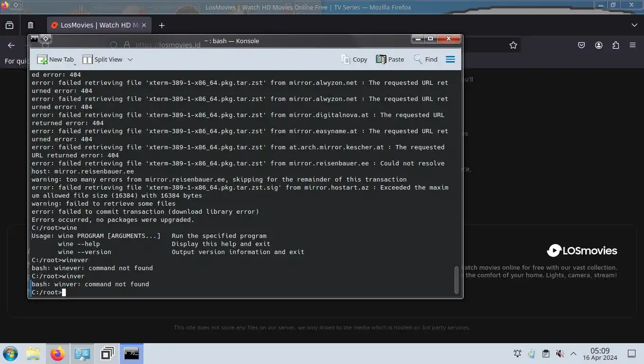Click Split View button in Konsole
644x364 pixels.
102,59
